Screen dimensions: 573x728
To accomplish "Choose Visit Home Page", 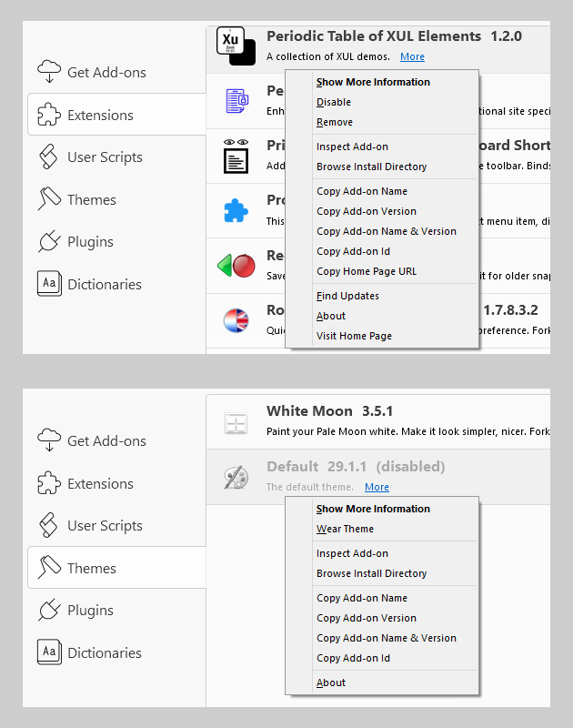I will coord(382,336).
